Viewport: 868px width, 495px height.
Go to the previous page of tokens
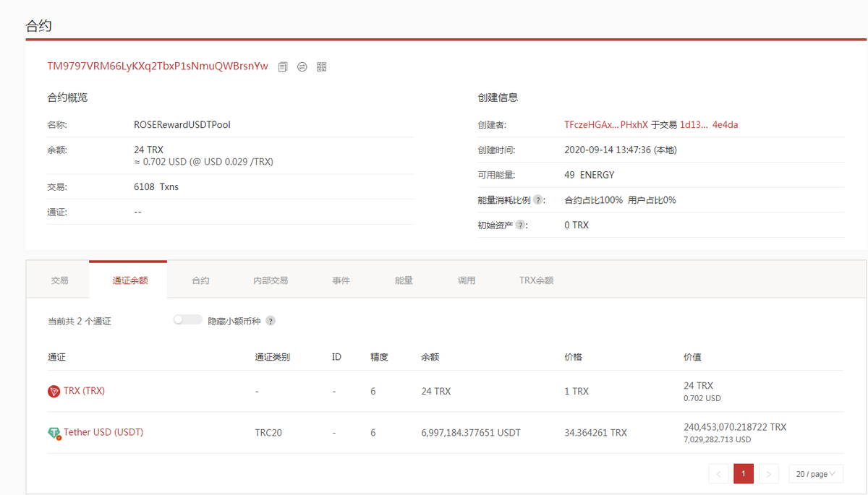click(x=719, y=474)
